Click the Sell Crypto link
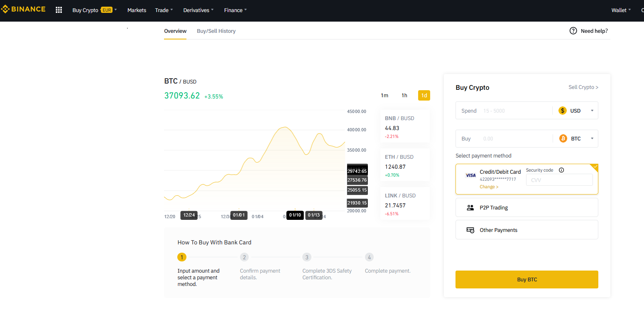The height and width of the screenshot is (325, 644). [x=583, y=87]
